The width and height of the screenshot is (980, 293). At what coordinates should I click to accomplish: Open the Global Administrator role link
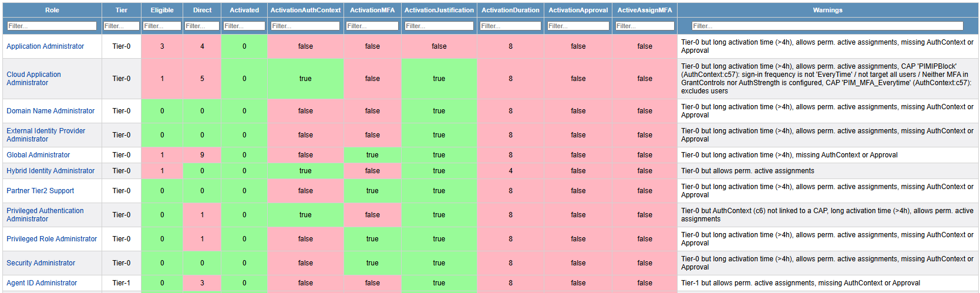(x=38, y=155)
